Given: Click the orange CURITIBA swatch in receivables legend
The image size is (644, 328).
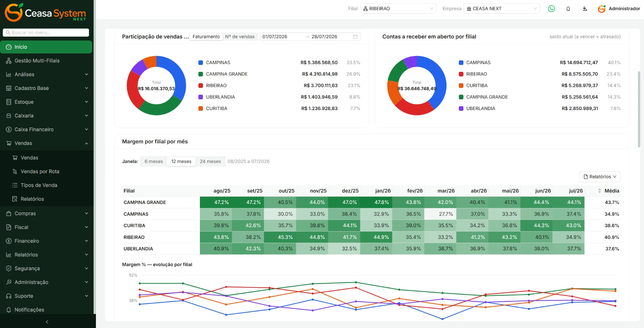Looking at the screenshot, I should pyautogui.click(x=461, y=86).
